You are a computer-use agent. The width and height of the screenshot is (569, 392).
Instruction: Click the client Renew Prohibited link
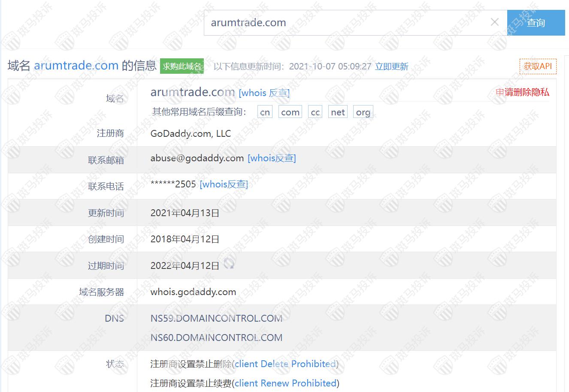[285, 383]
